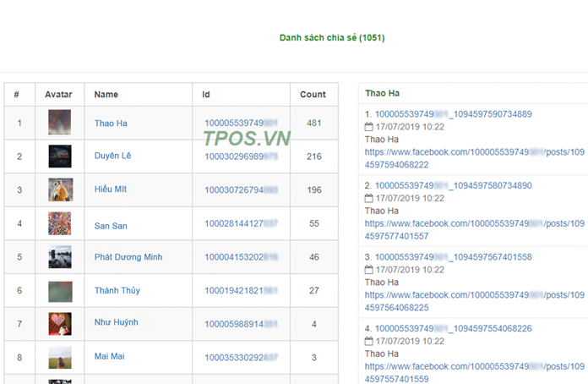Open share entry 1 ID ending 1094597590734889
This screenshot has width=588, height=384.
[x=454, y=113]
